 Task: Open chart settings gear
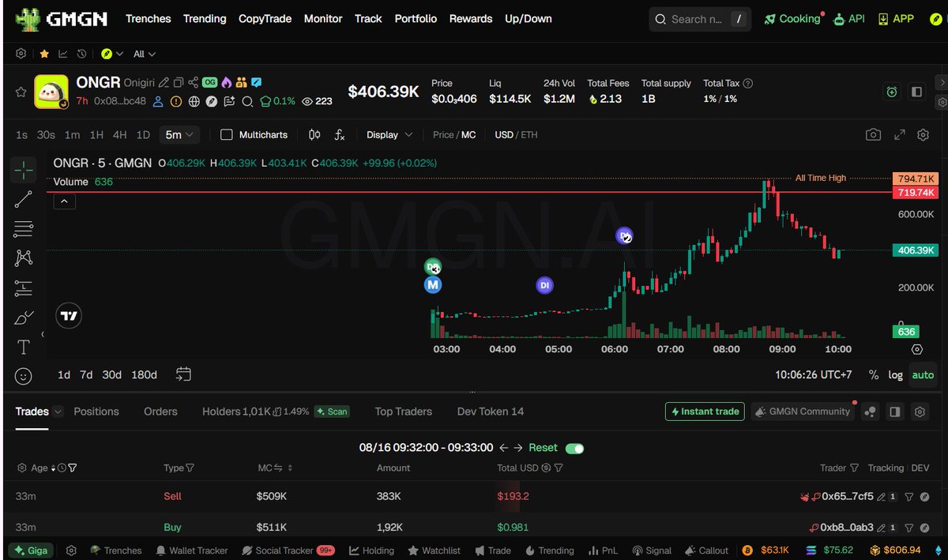(x=923, y=135)
